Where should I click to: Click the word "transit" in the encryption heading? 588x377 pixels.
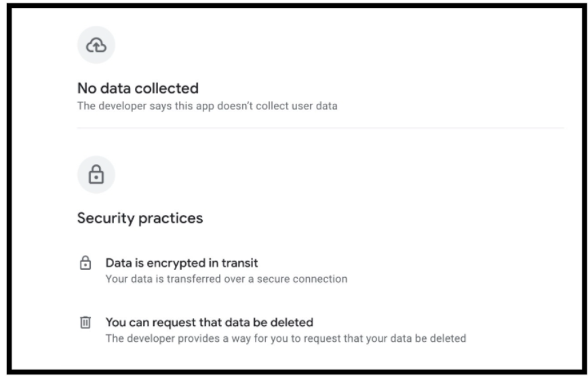241,262
